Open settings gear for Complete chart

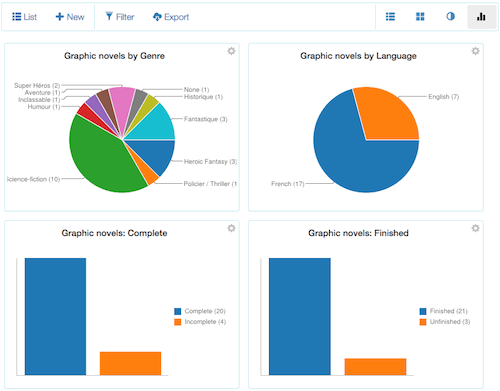(x=231, y=228)
